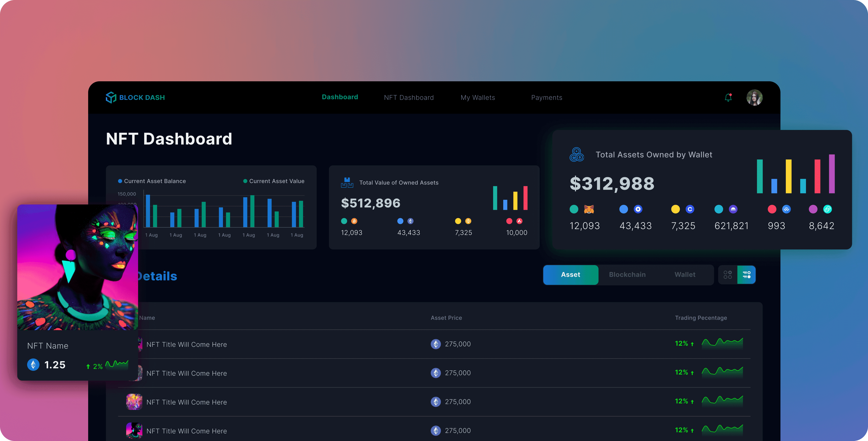This screenshot has height=441, width=868.
Task: Click Ethereum icon on the NFT Name card
Action: click(x=33, y=365)
